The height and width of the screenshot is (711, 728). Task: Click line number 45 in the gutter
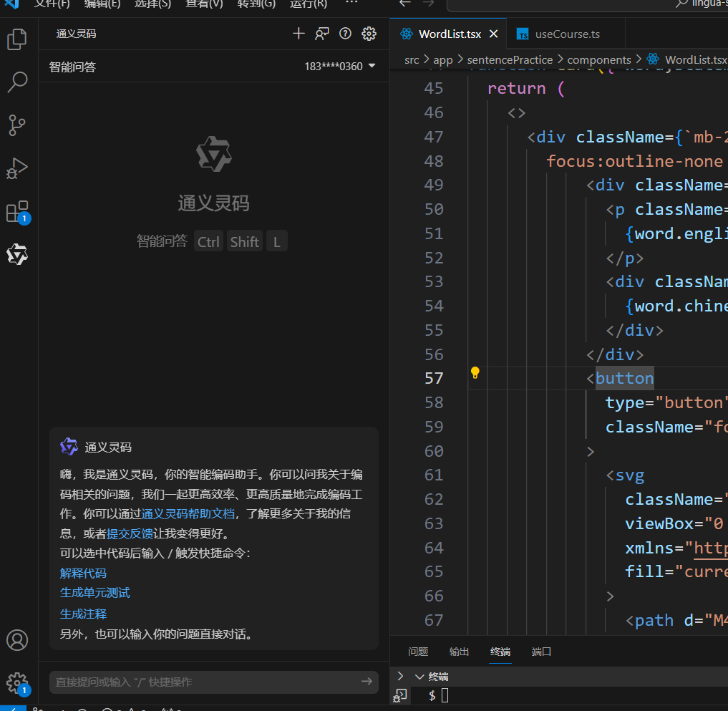click(x=433, y=88)
